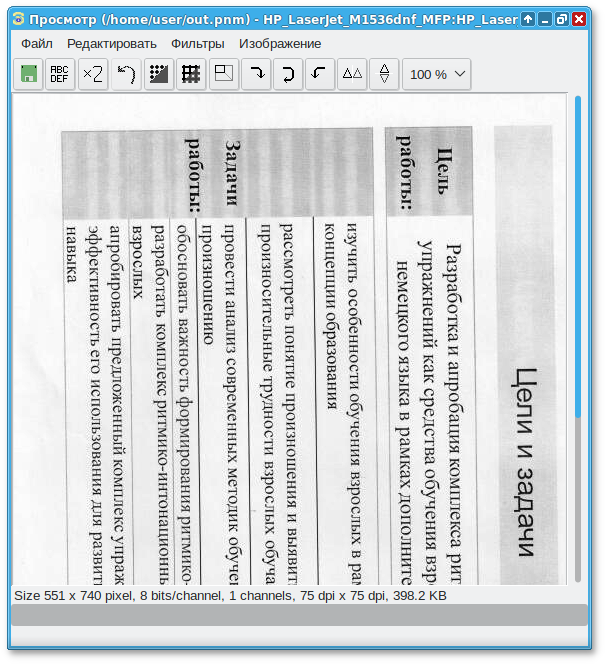The width and height of the screenshot is (605, 664).
Task: Click the green floppy Save image icon
Action: point(28,74)
